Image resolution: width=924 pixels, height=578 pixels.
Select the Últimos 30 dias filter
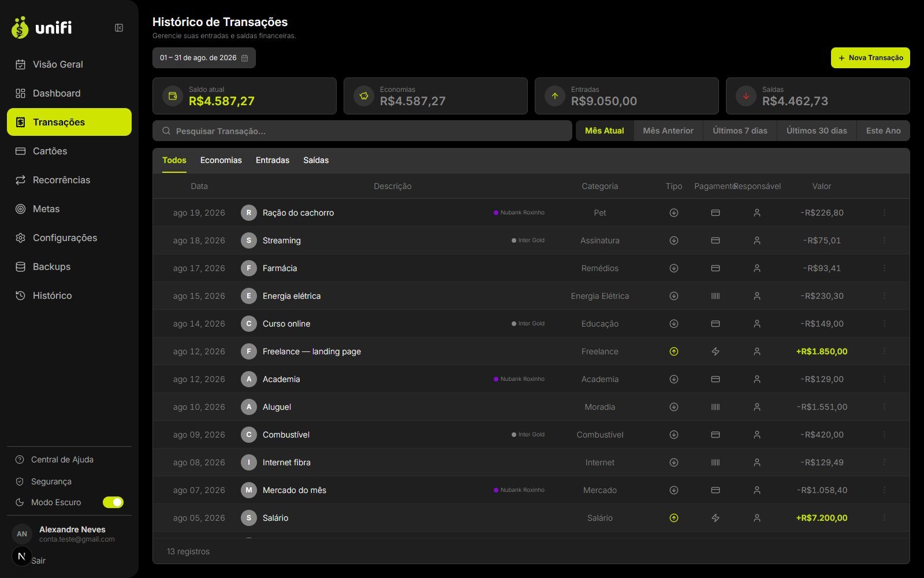(x=817, y=131)
